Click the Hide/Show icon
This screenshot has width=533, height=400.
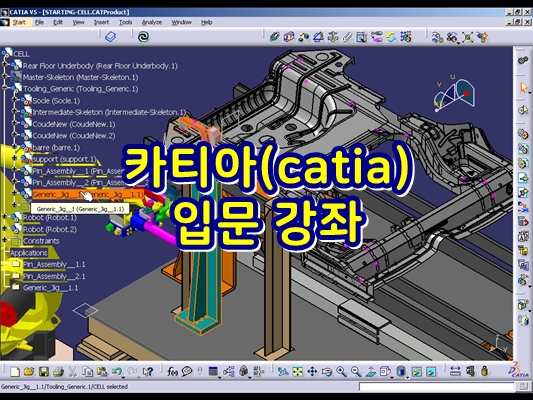[x=416, y=371]
